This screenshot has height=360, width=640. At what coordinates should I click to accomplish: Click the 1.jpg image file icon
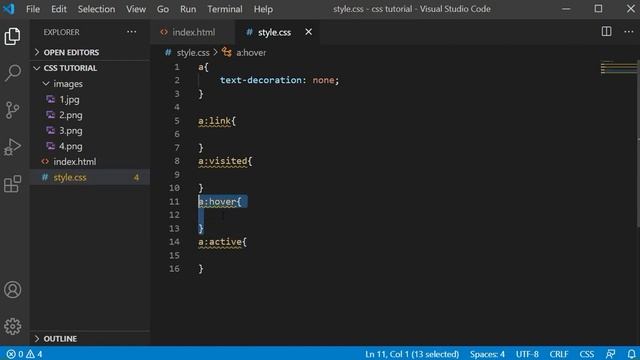click(x=51, y=99)
